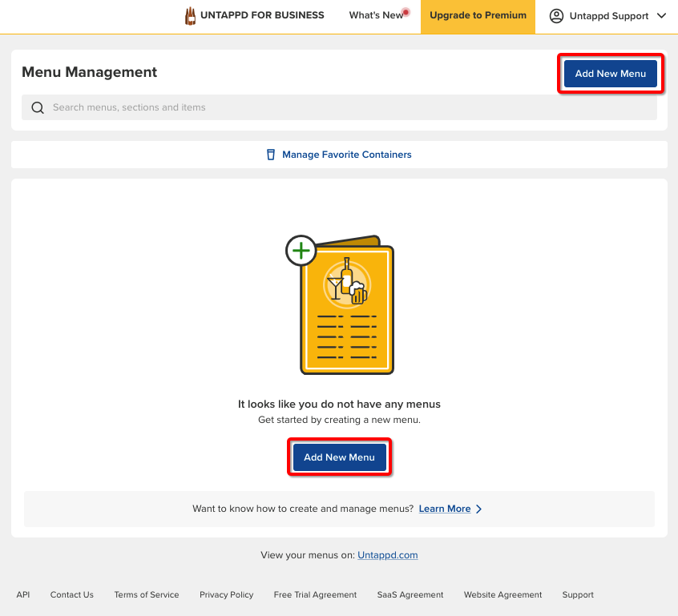Open the Untappd Support account menu
This screenshot has width=678, height=616.
(607, 16)
